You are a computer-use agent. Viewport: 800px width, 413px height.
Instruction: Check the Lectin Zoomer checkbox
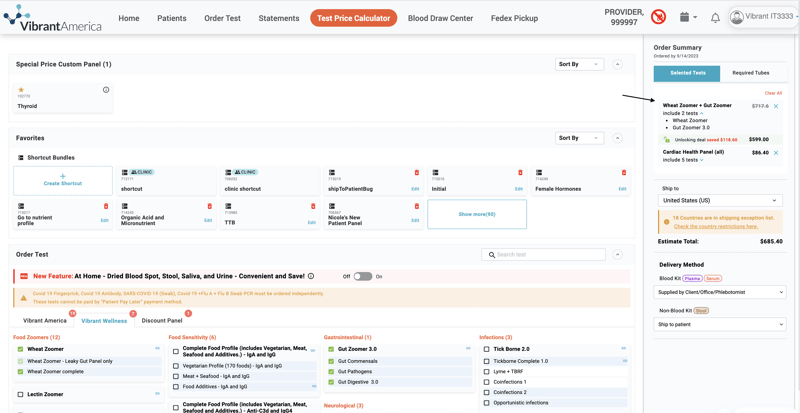20,395
